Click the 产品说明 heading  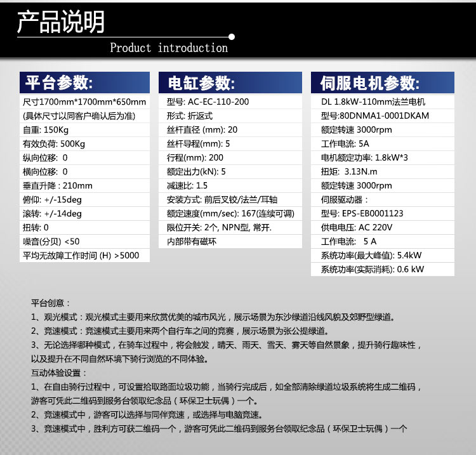[60, 22]
